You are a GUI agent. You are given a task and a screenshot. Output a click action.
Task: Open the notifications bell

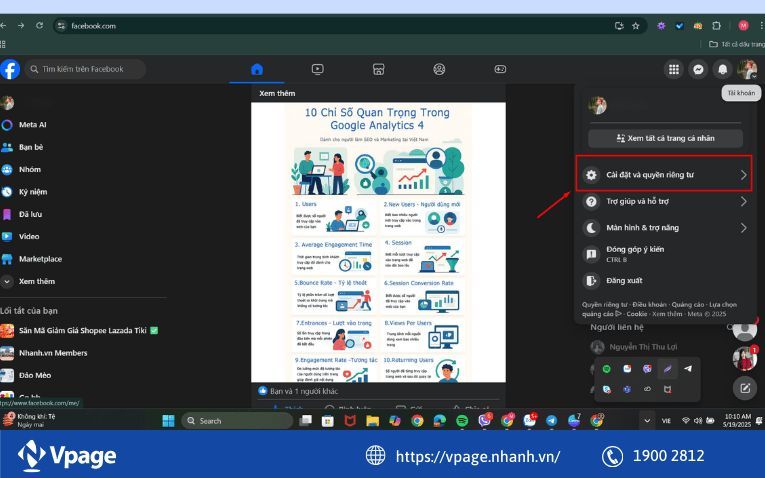723,70
